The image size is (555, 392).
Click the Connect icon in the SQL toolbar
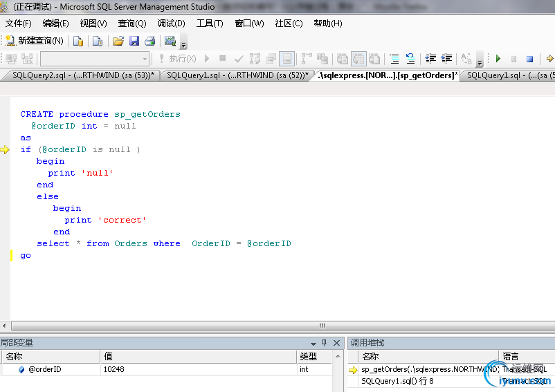coord(11,59)
